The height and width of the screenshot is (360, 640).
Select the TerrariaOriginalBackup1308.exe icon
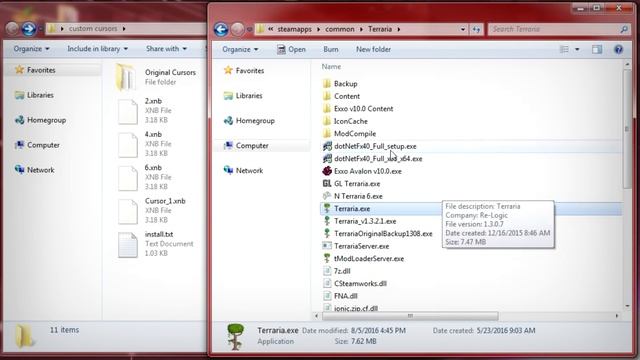[x=327, y=233]
